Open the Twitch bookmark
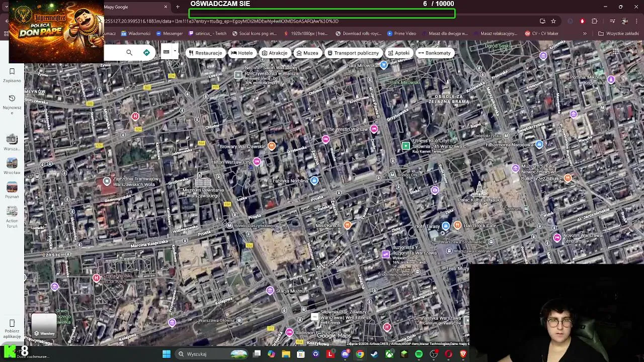Image resolution: width=644 pixels, height=362 pixels. [208, 34]
